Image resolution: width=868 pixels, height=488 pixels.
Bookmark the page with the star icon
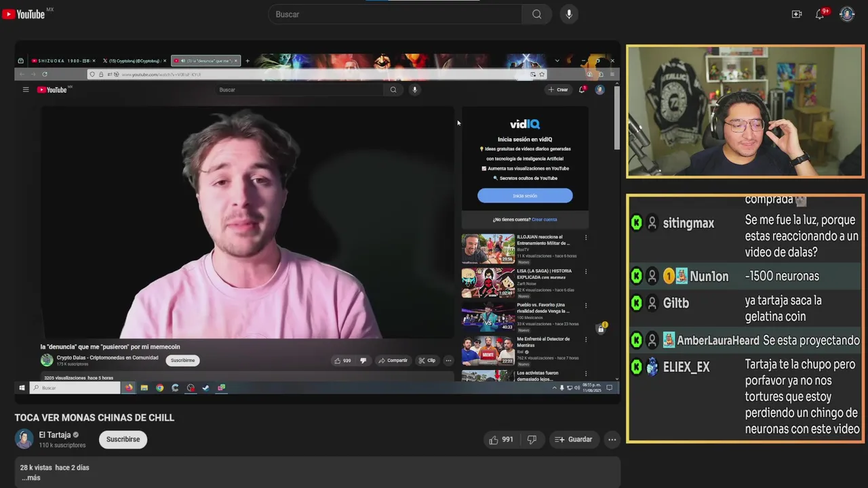(541, 74)
